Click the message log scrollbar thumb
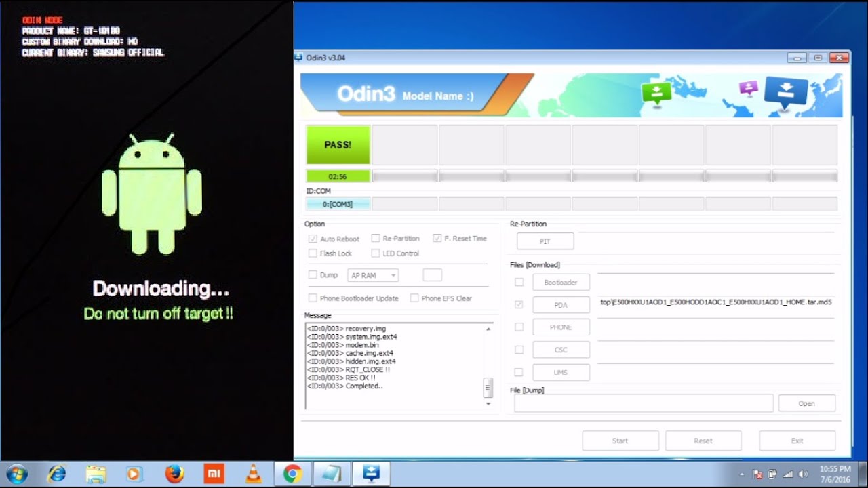Screen dimensions: 868x488 pyautogui.click(x=488, y=387)
